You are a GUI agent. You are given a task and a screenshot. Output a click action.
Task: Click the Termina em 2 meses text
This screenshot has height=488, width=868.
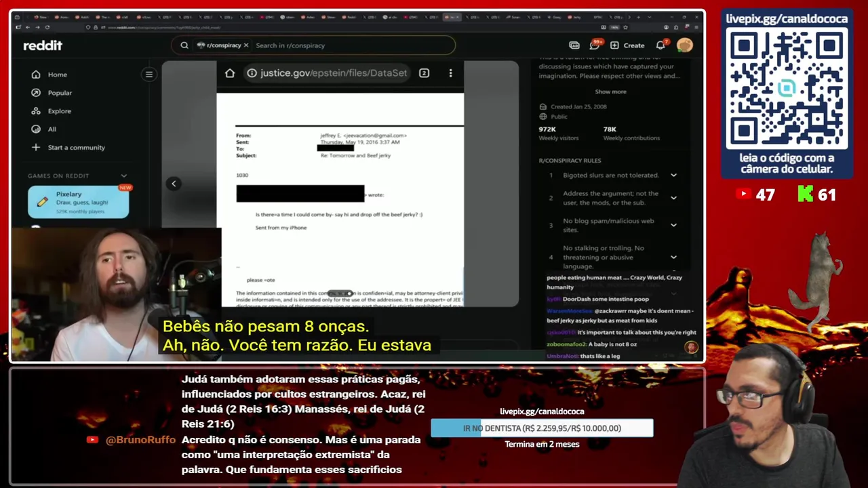[542, 445]
